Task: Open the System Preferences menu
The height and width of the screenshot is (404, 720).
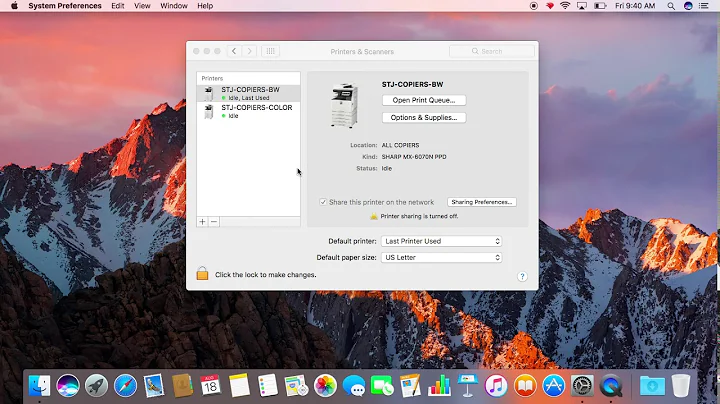Action: [x=65, y=6]
